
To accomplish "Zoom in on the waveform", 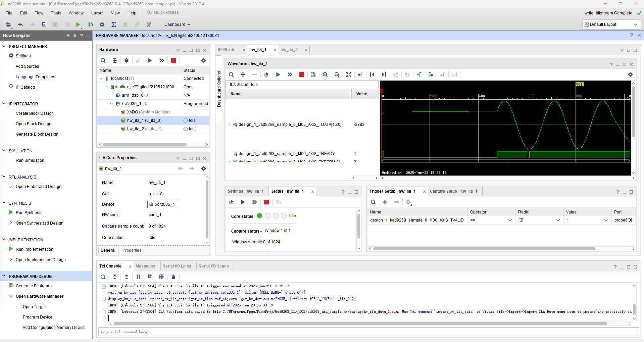I will pyautogui.click(x=325, y=75).
